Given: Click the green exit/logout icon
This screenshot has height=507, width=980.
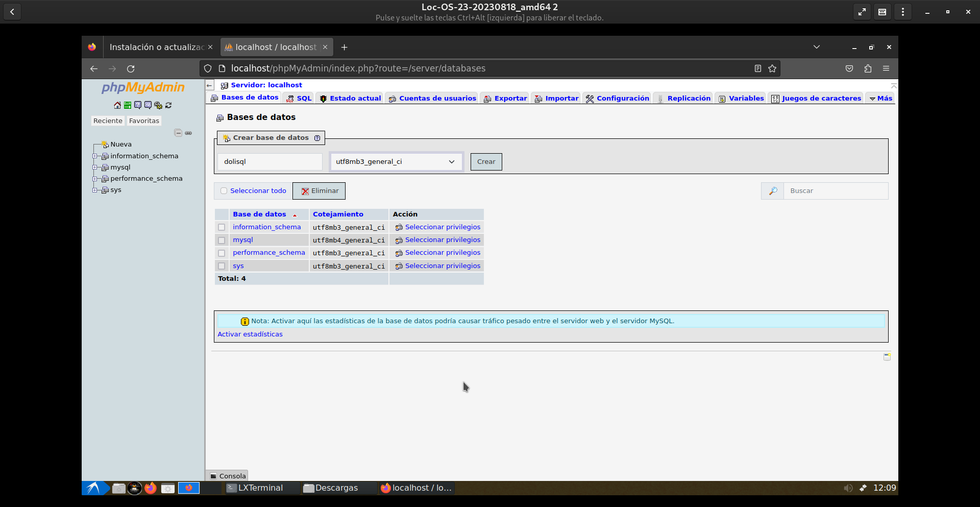Looking at the screenshot, I should 128,105.
